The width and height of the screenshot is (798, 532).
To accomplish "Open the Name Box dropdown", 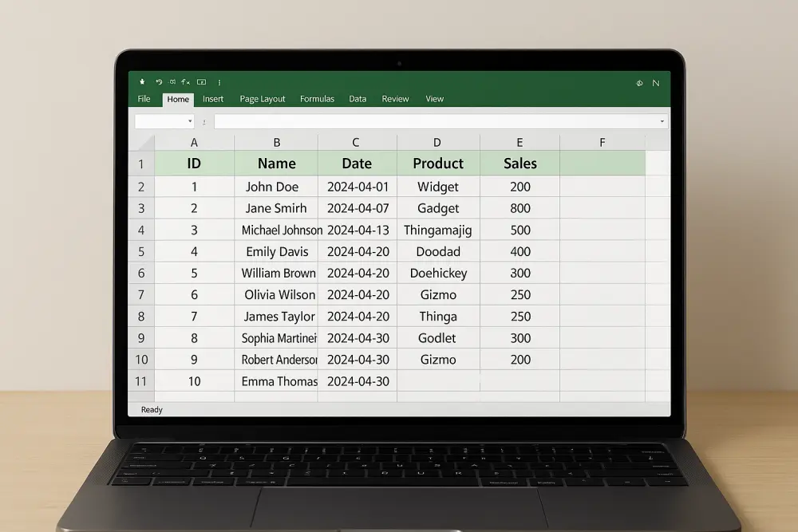I will coord(190,121).
